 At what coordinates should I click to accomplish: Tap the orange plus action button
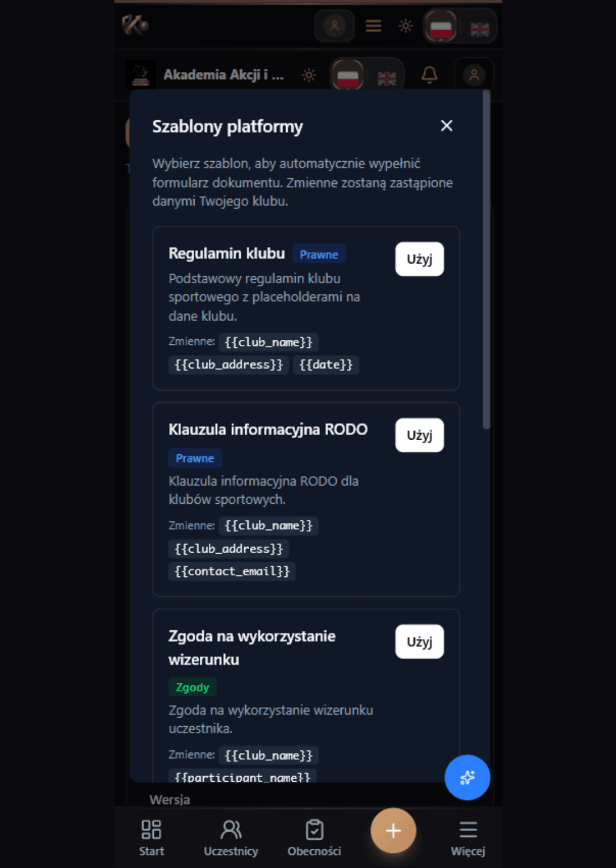[392, 830]
